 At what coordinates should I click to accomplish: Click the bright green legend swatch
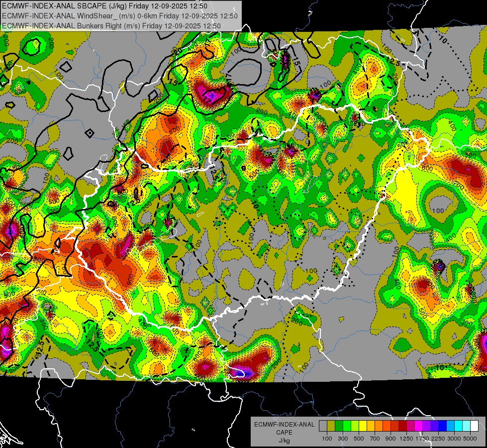click(x=347, y=426)
